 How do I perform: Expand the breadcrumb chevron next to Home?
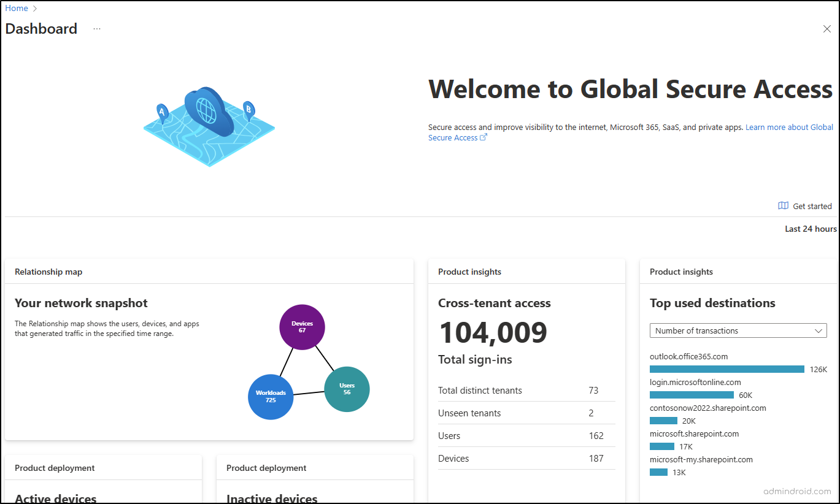tap(34, 8)
